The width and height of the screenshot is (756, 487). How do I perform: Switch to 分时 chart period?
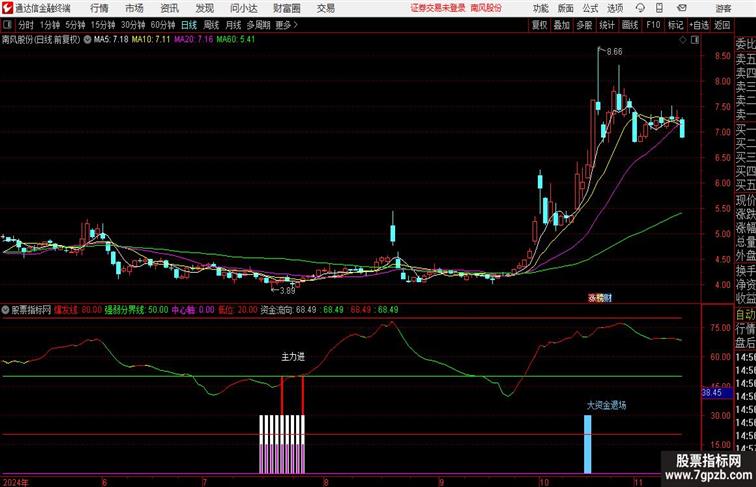[26, 25]
